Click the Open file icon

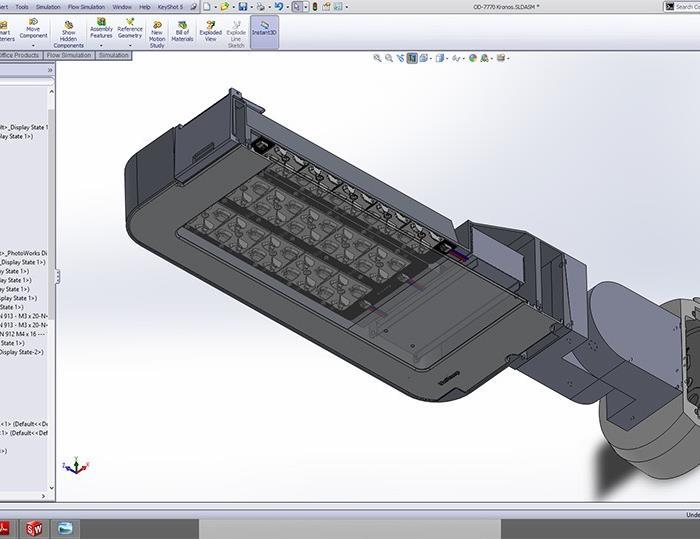(225, 7)
